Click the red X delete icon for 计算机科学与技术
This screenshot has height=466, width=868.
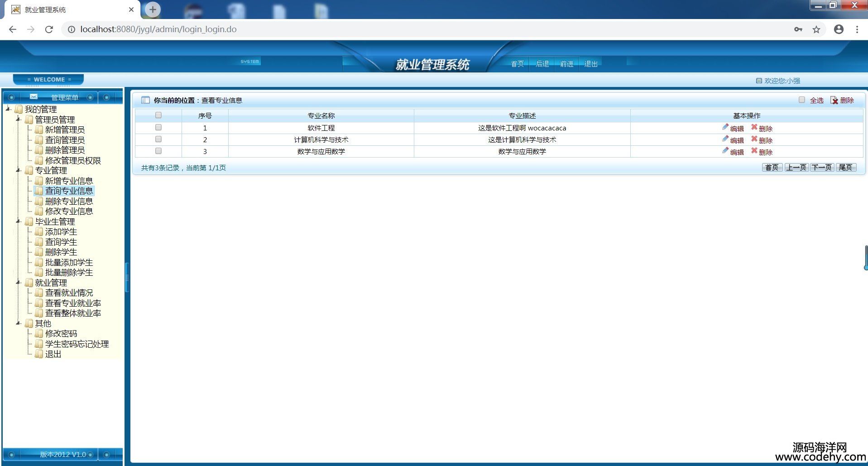point(754,139)
